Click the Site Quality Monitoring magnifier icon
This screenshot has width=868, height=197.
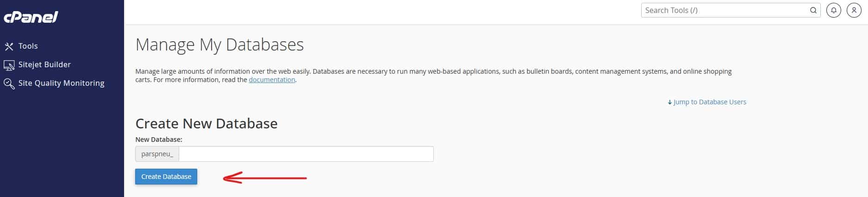click(9, 84)
